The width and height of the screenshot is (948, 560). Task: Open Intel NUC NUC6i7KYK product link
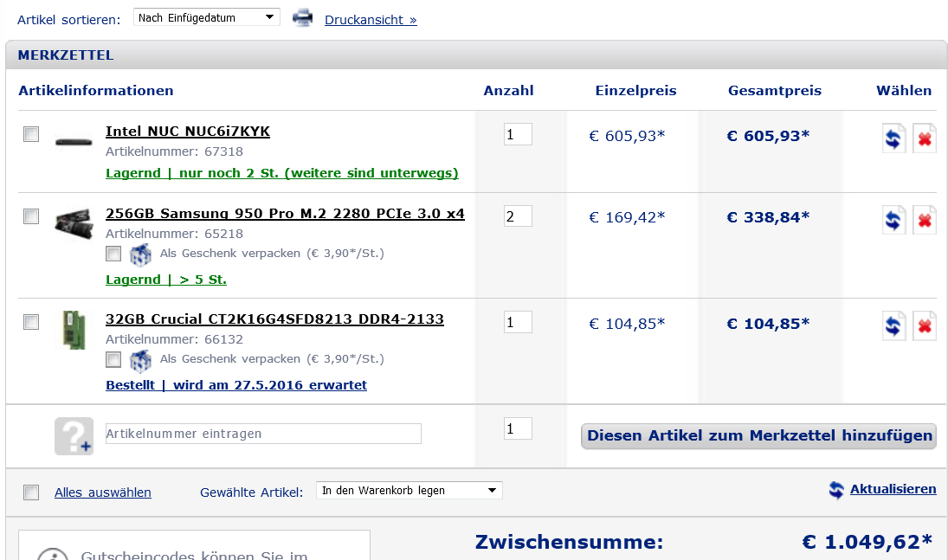point(187,132)
